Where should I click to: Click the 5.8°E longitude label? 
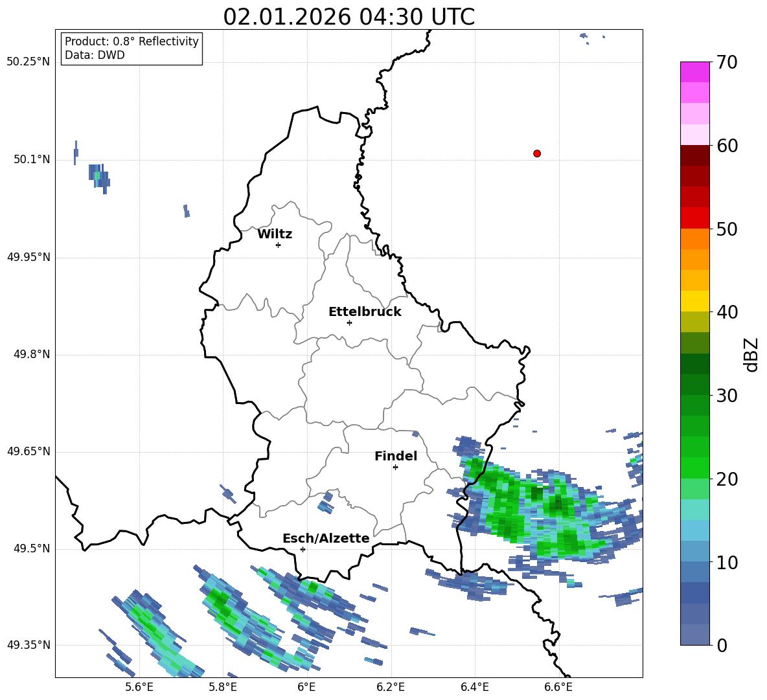pyautogui.click(x=223, y=687)
